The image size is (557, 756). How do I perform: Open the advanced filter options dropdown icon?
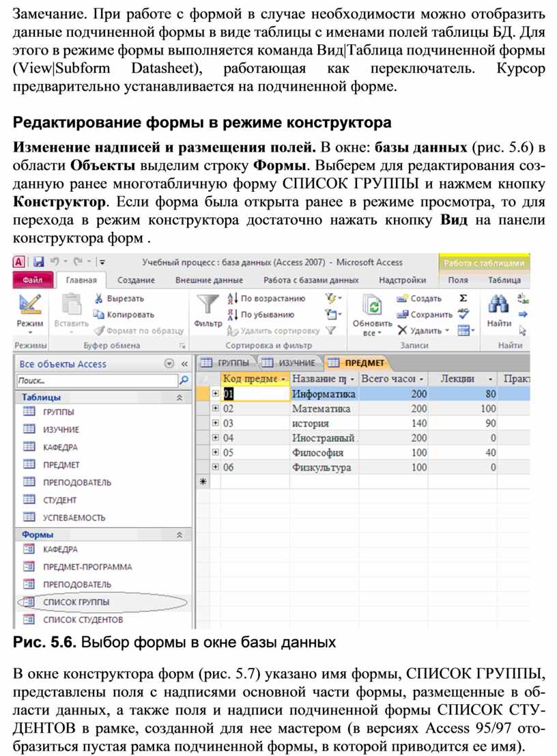coord(333,314)
